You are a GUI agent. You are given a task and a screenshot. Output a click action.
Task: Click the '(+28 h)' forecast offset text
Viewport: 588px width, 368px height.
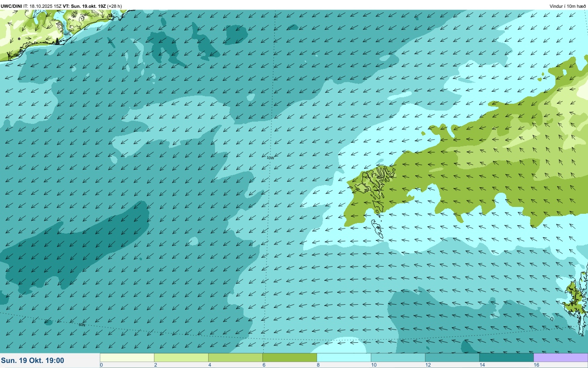(x=114, y=6)
